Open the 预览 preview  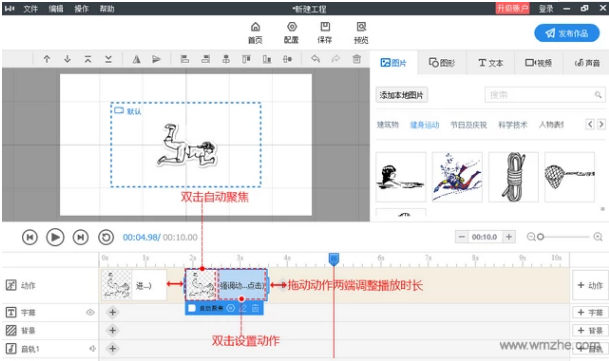(x=361, y=33)
